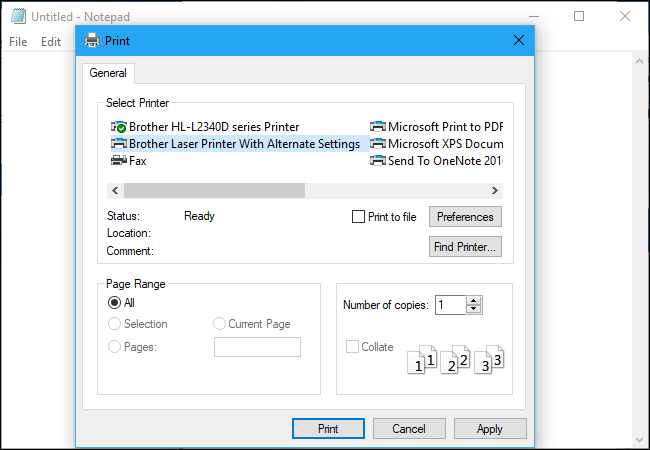Screen dimensions: 650x450
Task: Select the Send To OneNote printer icon
Action: coord(378,160)
